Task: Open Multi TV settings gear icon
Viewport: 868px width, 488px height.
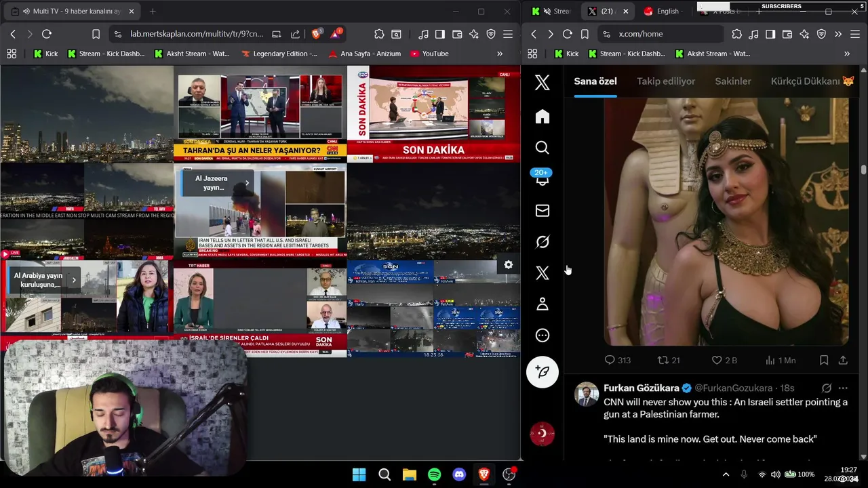Action: [x=508, y=265]
